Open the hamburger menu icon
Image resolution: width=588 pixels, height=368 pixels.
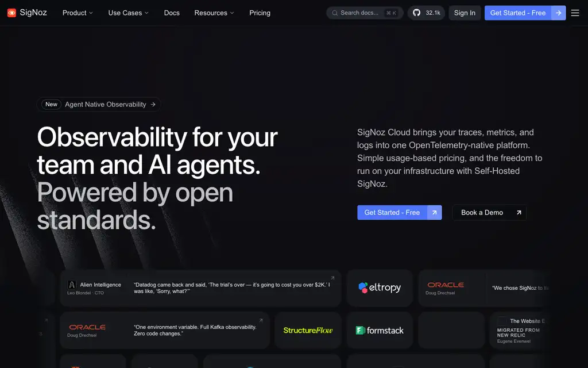[x=575, y=13]
